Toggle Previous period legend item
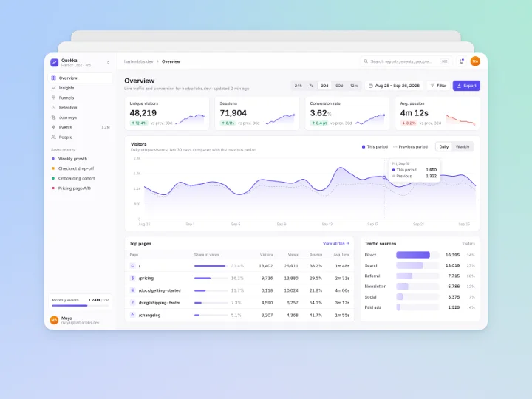Screen dimensions: 532x399 point(410,147)
